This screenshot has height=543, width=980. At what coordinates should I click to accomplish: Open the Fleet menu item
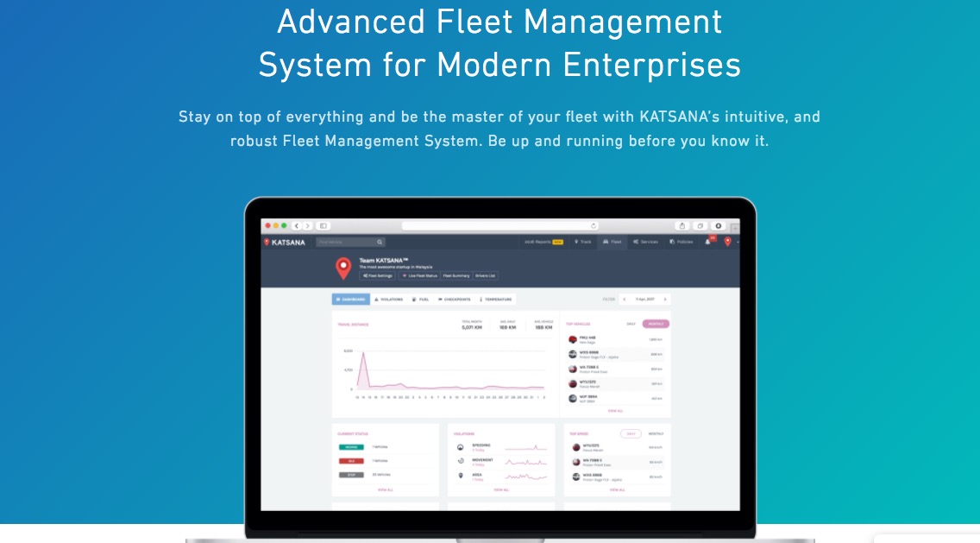[x=612, y=242]
